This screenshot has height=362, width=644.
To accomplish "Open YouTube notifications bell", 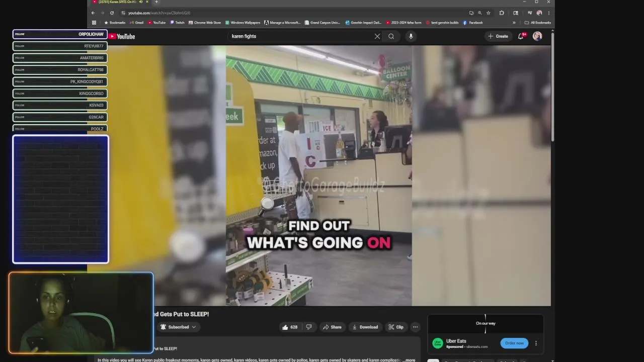I will 521,36.
